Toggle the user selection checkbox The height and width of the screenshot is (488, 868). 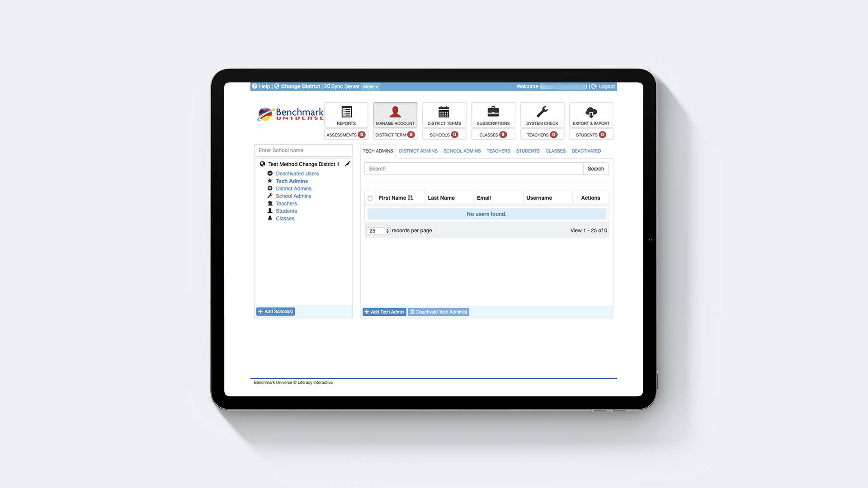pyautogui.click(x=370, y=198)
